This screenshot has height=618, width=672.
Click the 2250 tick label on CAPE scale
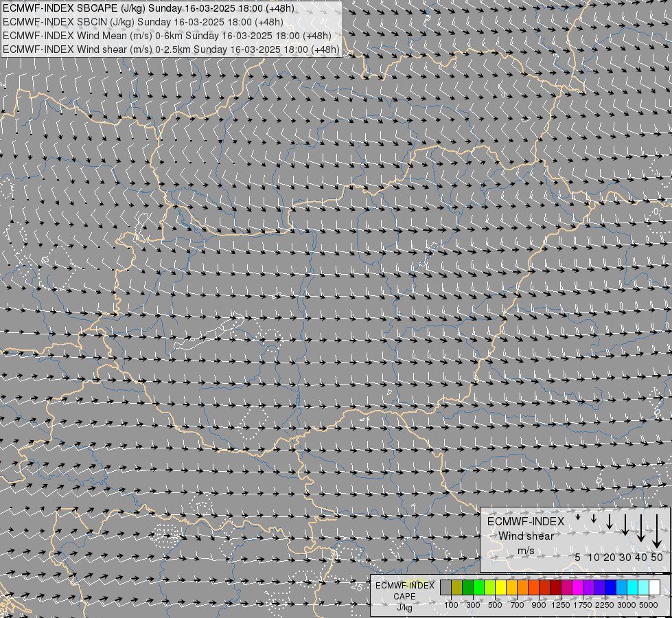pos(605,605)
